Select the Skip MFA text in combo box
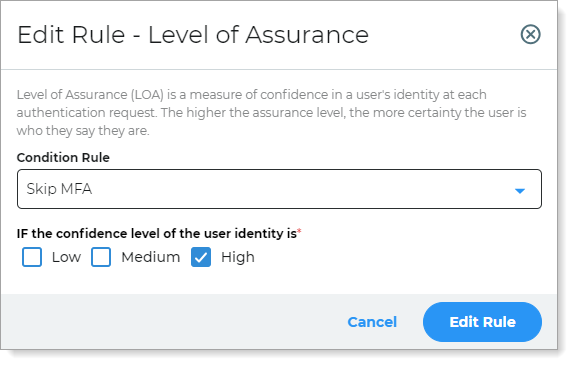Image resolution: width=573 pixels, height=365 pixels. click(59, 189)
